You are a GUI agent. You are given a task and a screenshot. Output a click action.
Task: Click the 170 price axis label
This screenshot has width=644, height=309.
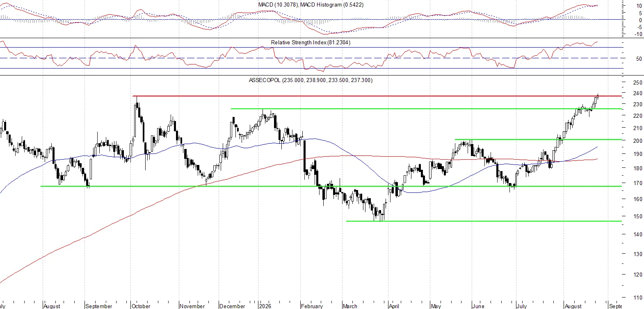click(638, 183)
